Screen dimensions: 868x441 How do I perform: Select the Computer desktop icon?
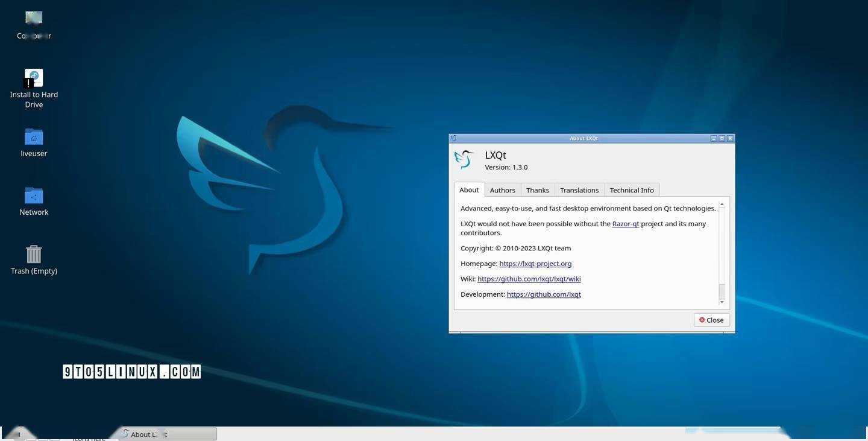pos(34,25)
